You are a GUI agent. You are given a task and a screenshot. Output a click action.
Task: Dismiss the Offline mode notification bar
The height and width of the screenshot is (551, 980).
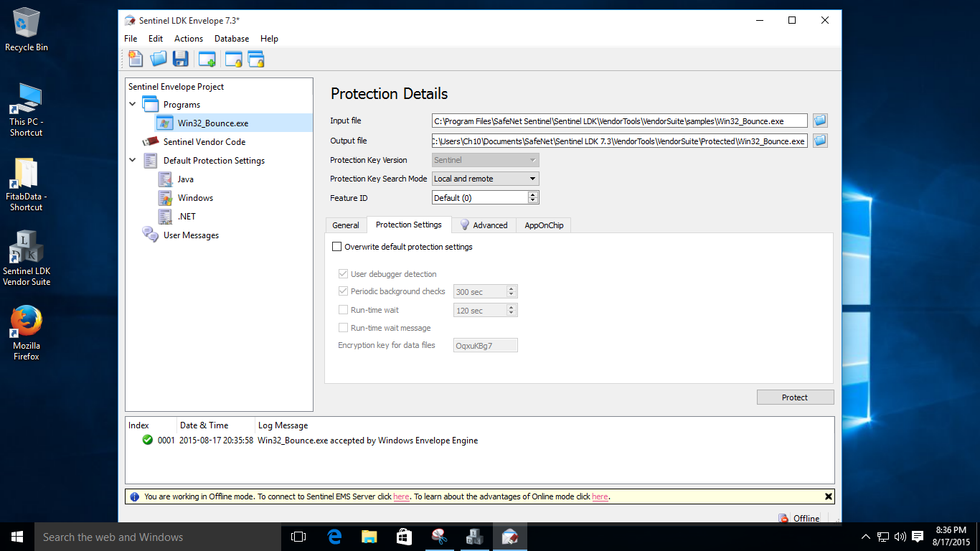(828, 496)
